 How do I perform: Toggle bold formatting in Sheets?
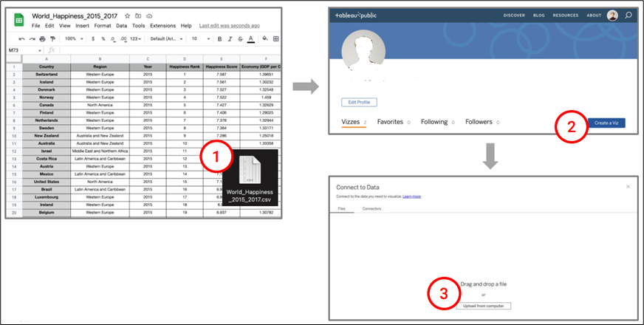pyautogui.click(x=219, y=38)
